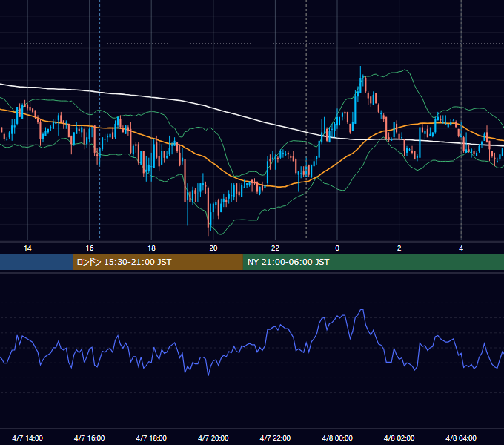Click the ロンドン 15:30-21:00 JST session bar
The height and width of the screenshot is (445, 504).
click(x=157, y=262)
